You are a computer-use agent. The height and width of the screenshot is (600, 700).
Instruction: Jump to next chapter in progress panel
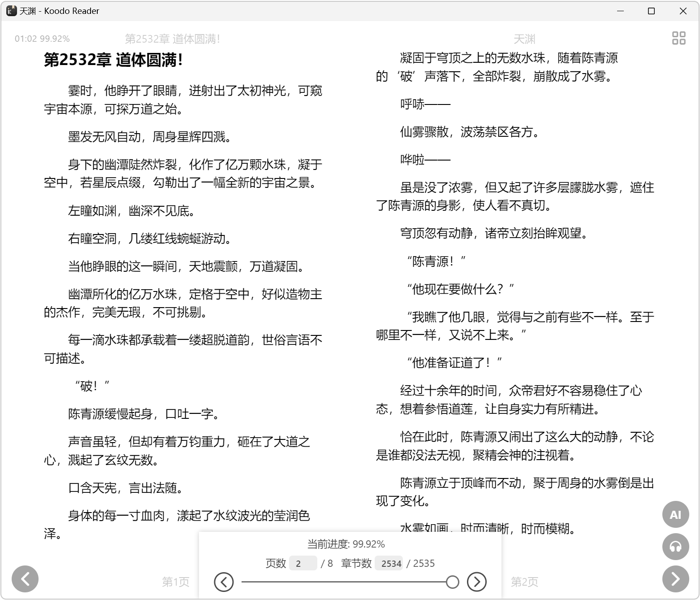[x=476, y=582]
